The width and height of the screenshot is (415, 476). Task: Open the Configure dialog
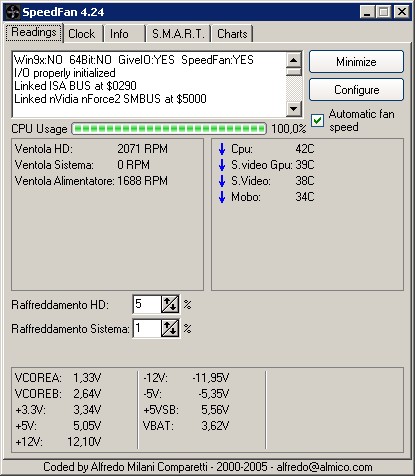[356, 90]
